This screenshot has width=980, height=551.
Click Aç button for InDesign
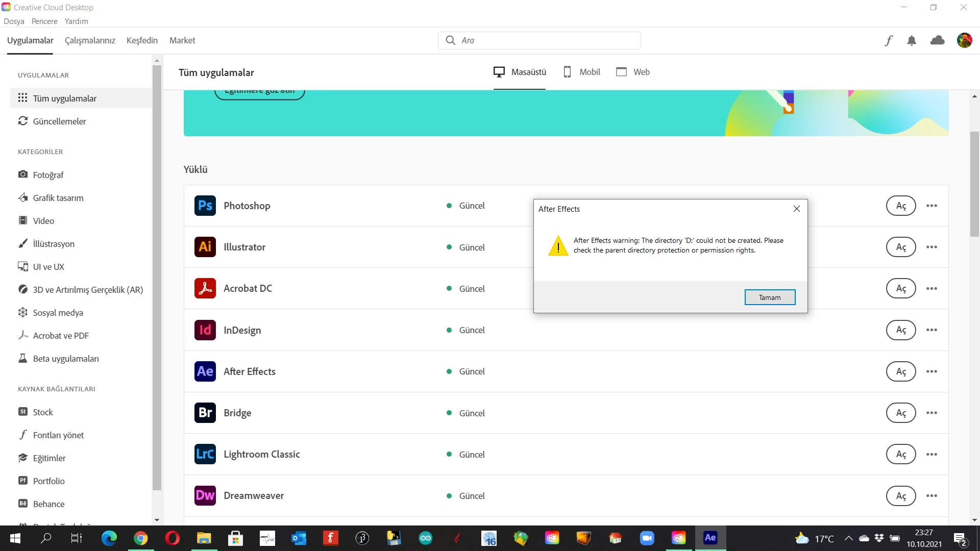tap(901, 330)
